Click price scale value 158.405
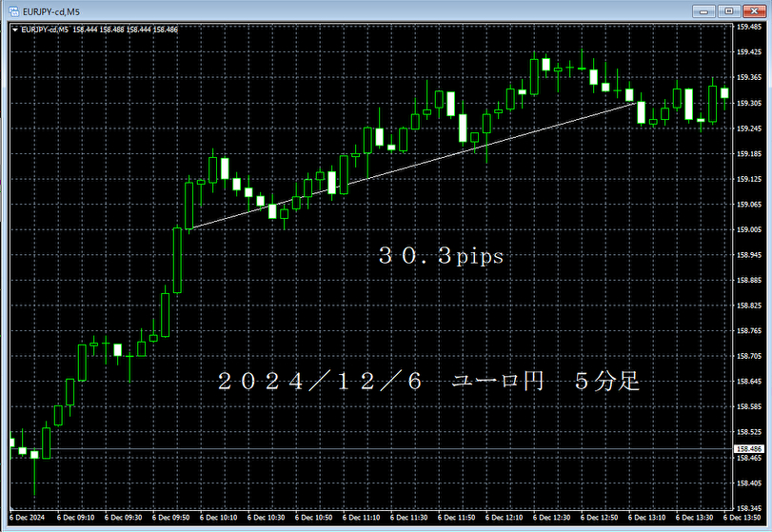 749,483
